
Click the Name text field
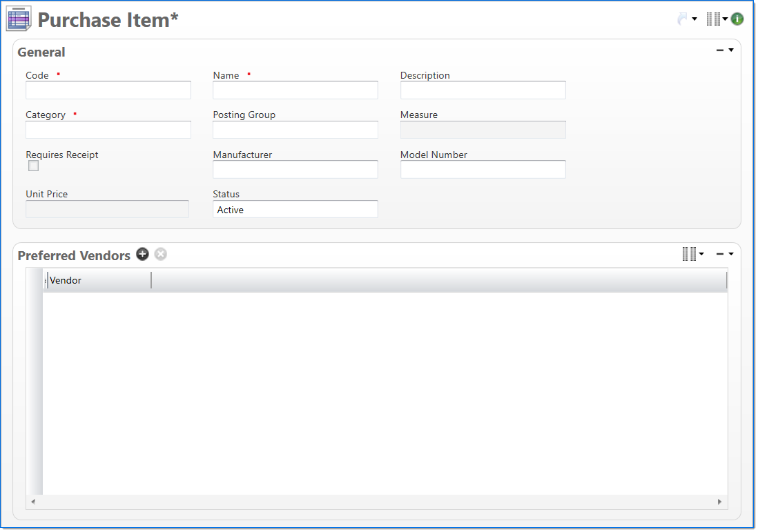295,90
